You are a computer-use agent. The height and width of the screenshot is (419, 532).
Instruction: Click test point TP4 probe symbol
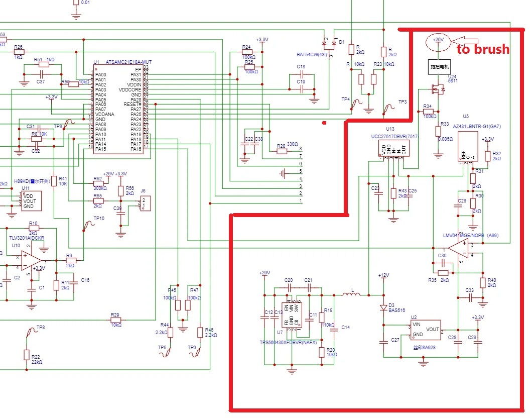355,104
